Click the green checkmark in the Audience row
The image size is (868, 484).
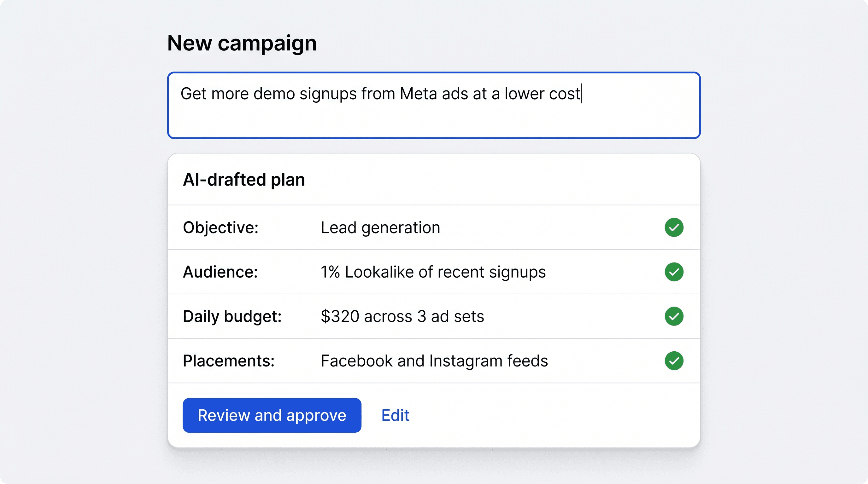[674, 272]
